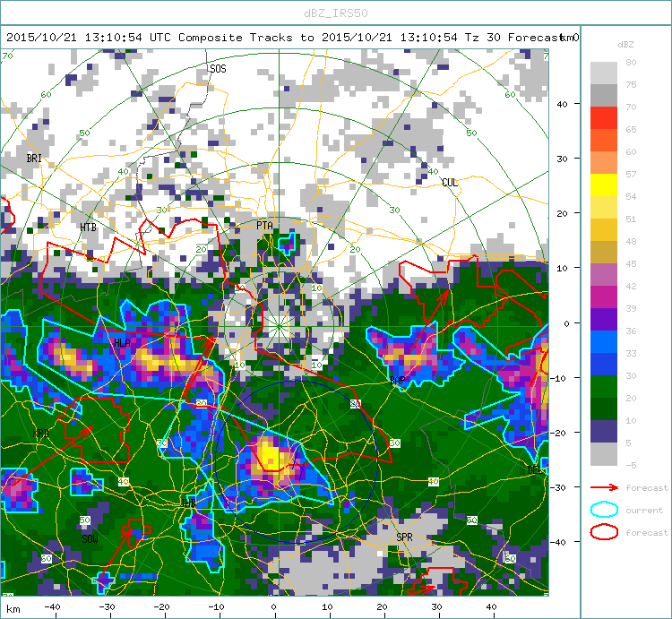672x619 pixels.
Task: Click the x-axis tick label -40
Action: click(52, 607)
